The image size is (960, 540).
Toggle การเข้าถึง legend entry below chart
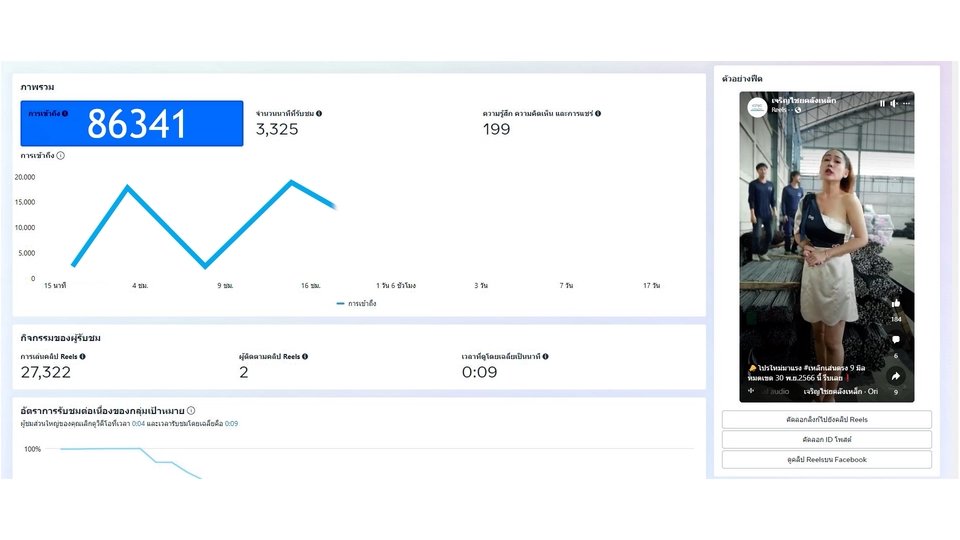(356, 304)
